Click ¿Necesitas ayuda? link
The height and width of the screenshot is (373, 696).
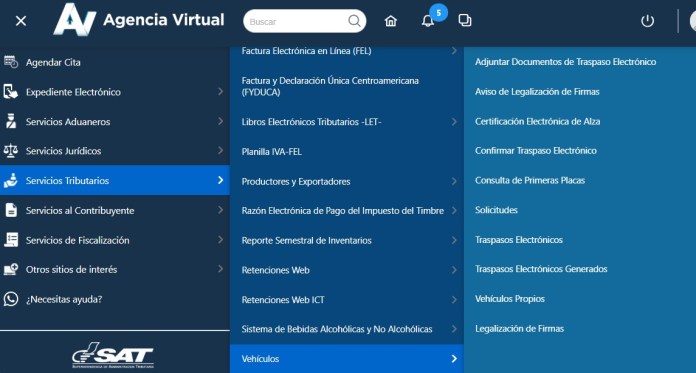pos(64,299)
